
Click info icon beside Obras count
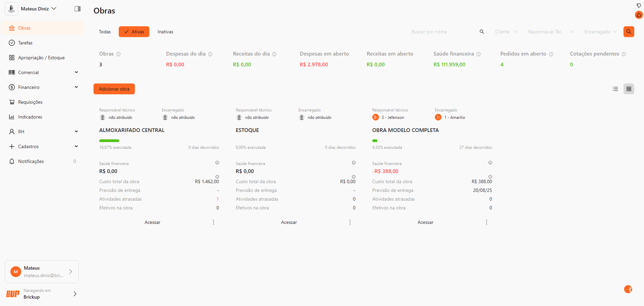click(118, 54)
